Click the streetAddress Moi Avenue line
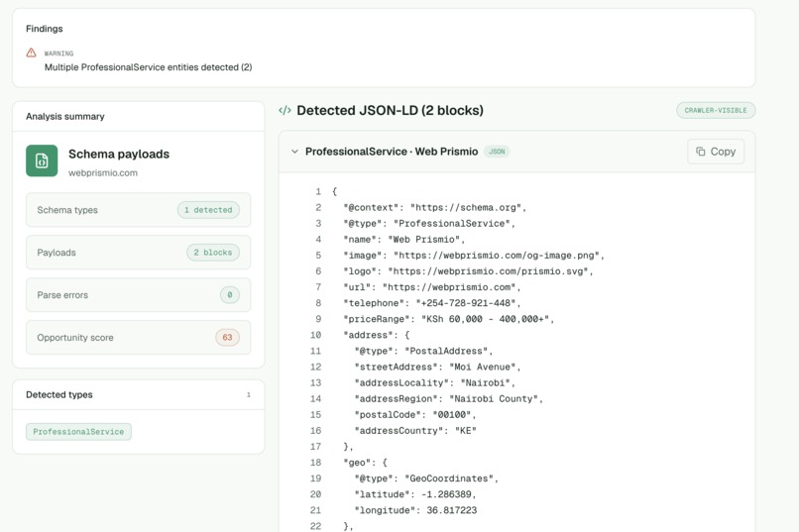Image resolution: width=799 pixels, height=532 pixels. pos(438,368)
